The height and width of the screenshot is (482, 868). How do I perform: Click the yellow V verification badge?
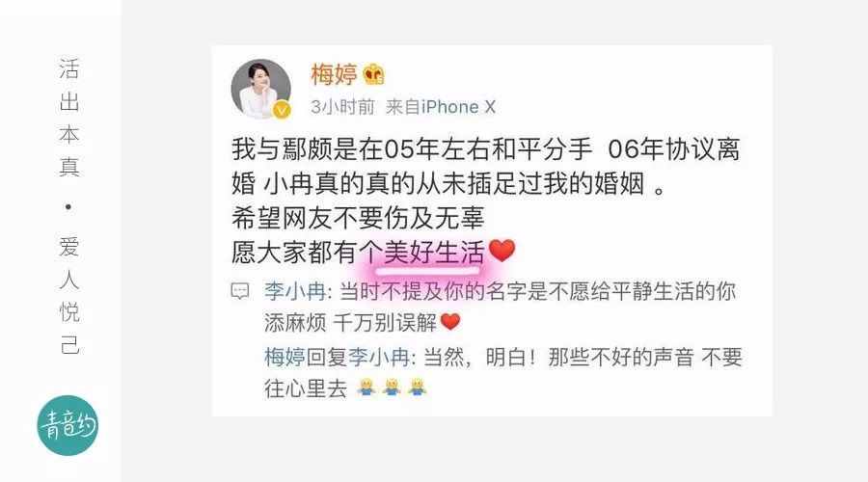click(282, 110)
